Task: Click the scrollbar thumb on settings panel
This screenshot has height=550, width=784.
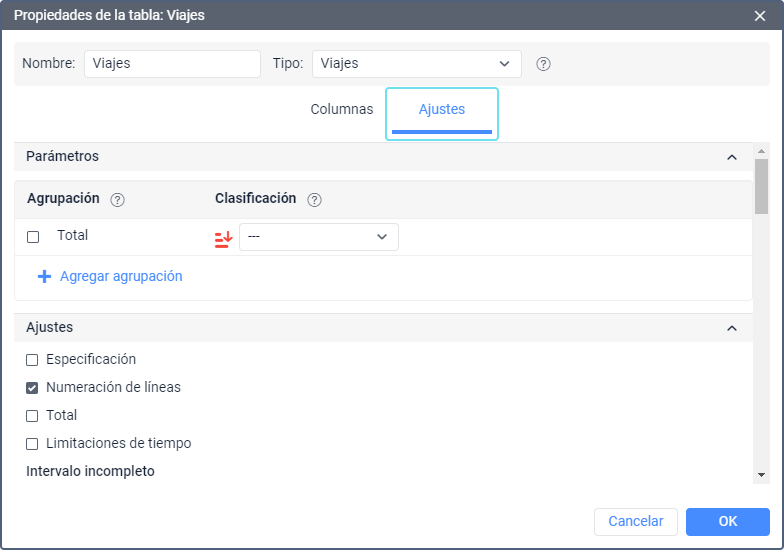Action: (x=761, y=186)
